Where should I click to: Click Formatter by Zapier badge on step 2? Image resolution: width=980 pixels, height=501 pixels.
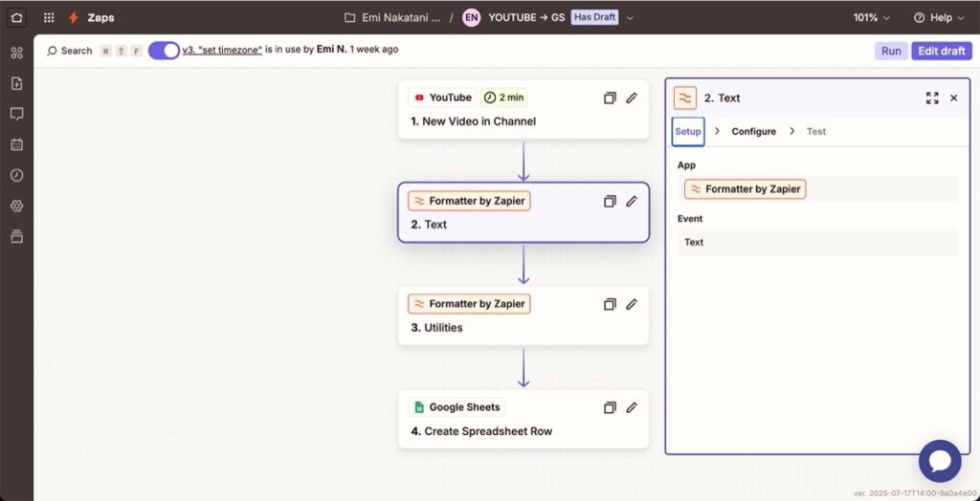pos(469,201)
